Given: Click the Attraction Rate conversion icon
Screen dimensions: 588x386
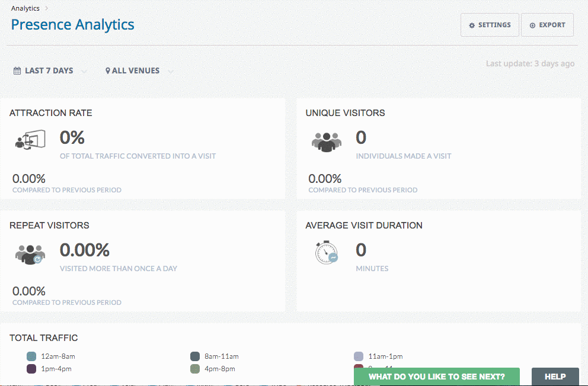Looking at the screenshot, I should 30,141.
